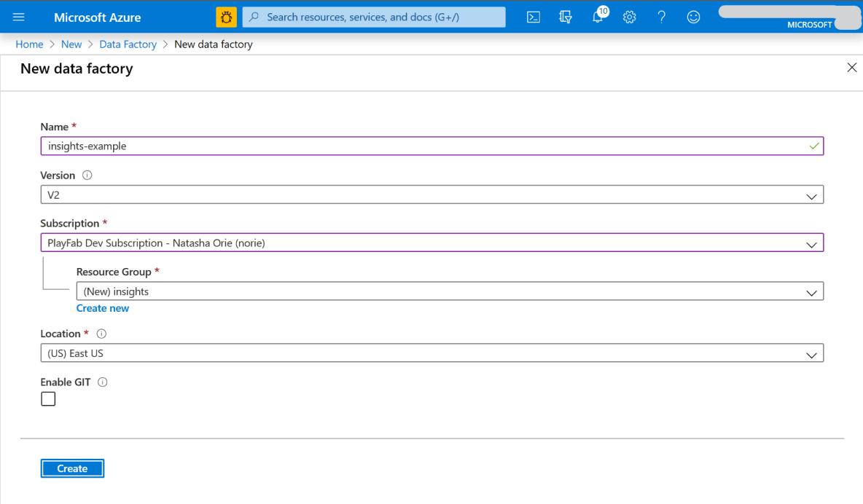Image resolution: width=863 pixels, height=504 pixels.
Task: Show the Location info tooltip icon
Action: coord(101,334)
